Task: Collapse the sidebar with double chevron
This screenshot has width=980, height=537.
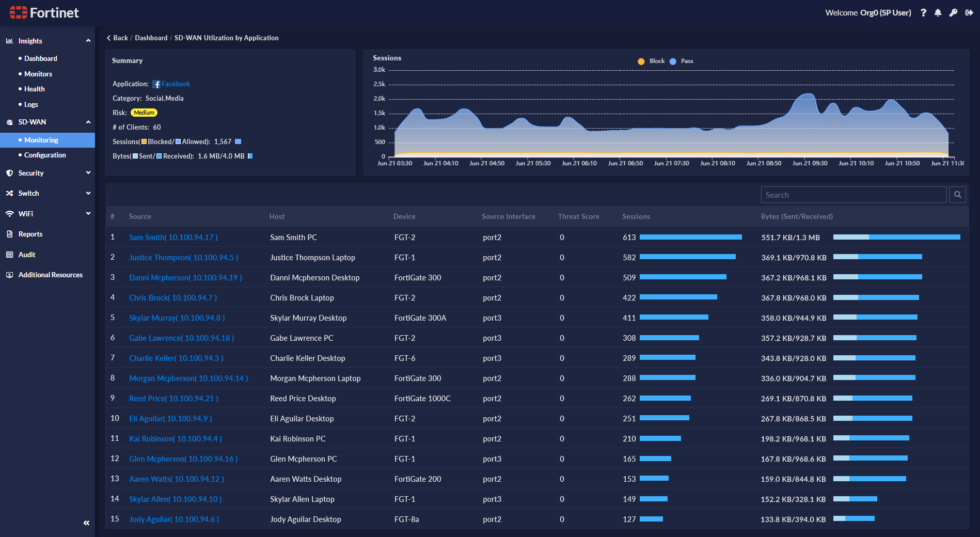Action: [86, 523]
